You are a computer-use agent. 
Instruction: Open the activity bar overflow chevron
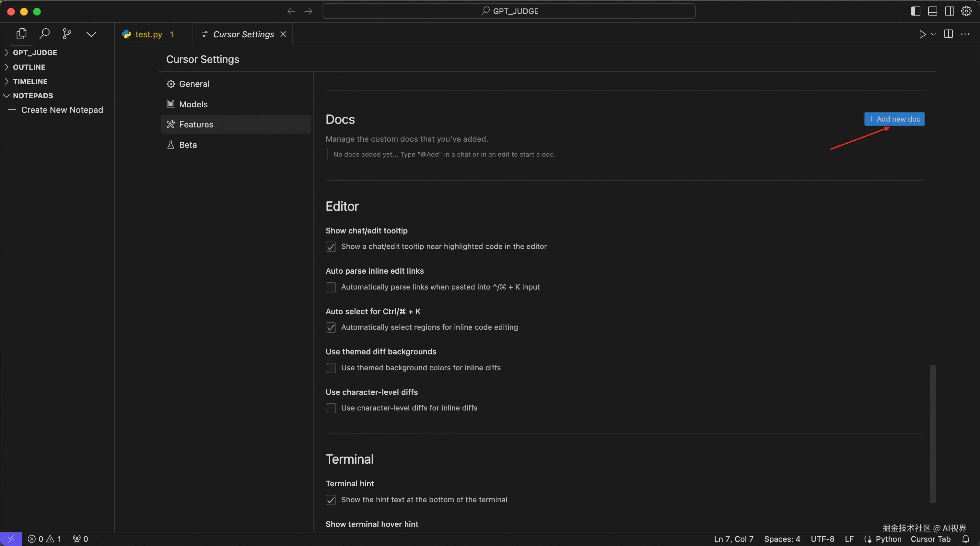(91, 34)
